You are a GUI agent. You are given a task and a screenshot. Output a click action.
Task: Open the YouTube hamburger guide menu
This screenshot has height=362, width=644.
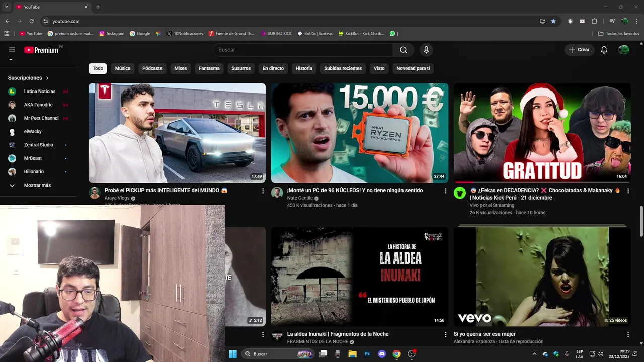pyautogui.click(x=12, y=50)
